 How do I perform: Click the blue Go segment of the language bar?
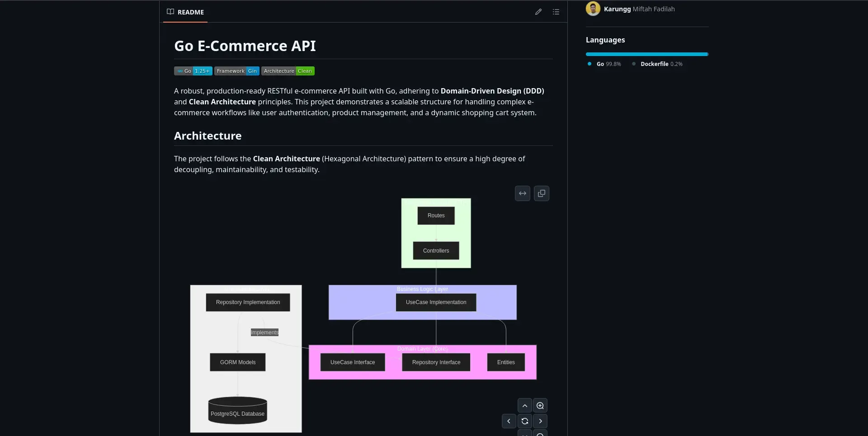click(646, 54)
